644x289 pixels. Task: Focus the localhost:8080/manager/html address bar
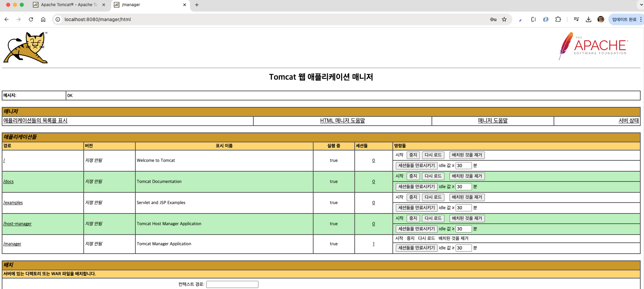coord(272,19)
